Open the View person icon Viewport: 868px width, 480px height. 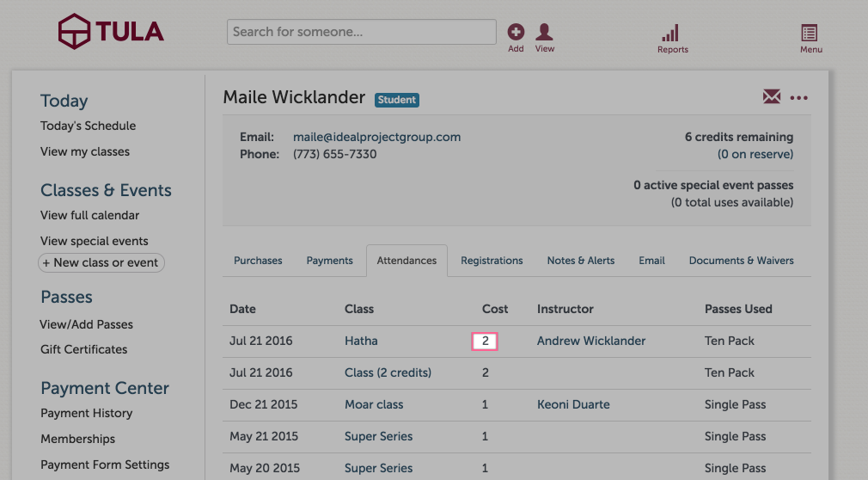coord(544,32)
